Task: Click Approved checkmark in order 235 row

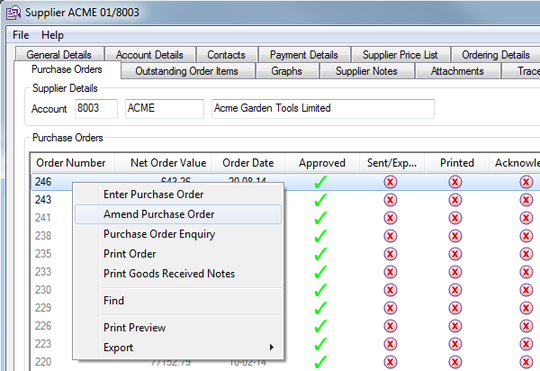Action: (x=321, y=254)
